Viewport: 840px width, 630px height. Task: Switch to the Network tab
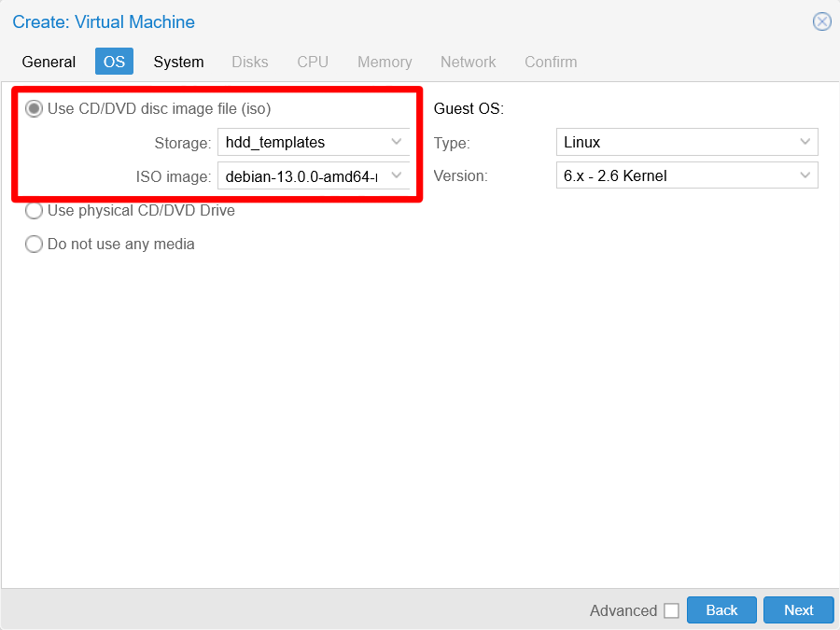468,62
